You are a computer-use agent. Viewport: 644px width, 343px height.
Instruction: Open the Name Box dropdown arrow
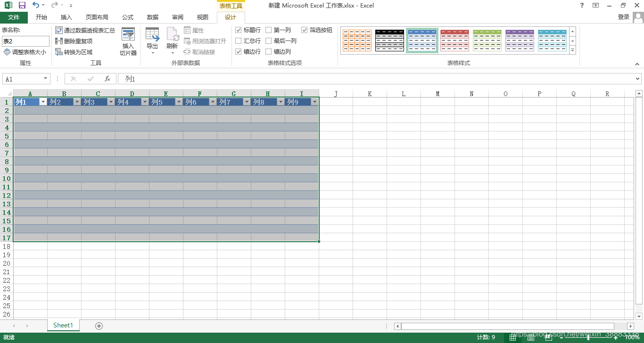pyautogui.click(x=46, y=79)
